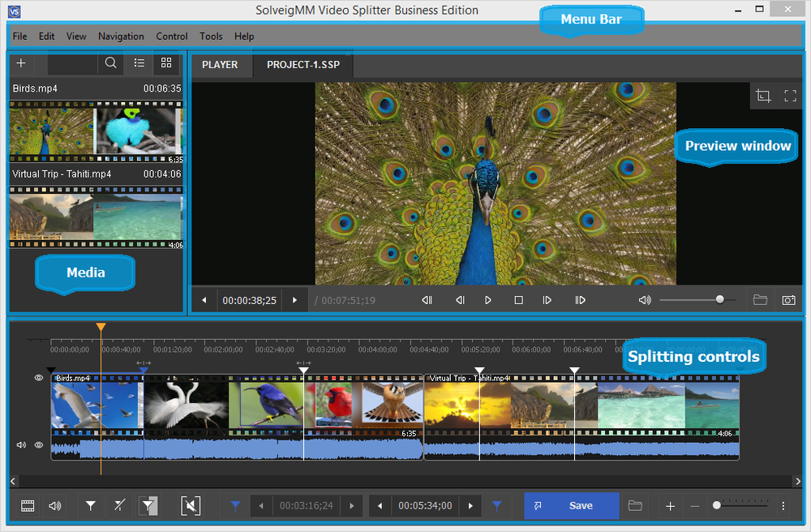Open the Tools menu
Image resolution: width=811 pixels, height=532 pixels.
pyautogui.click(x=211, y=36)
